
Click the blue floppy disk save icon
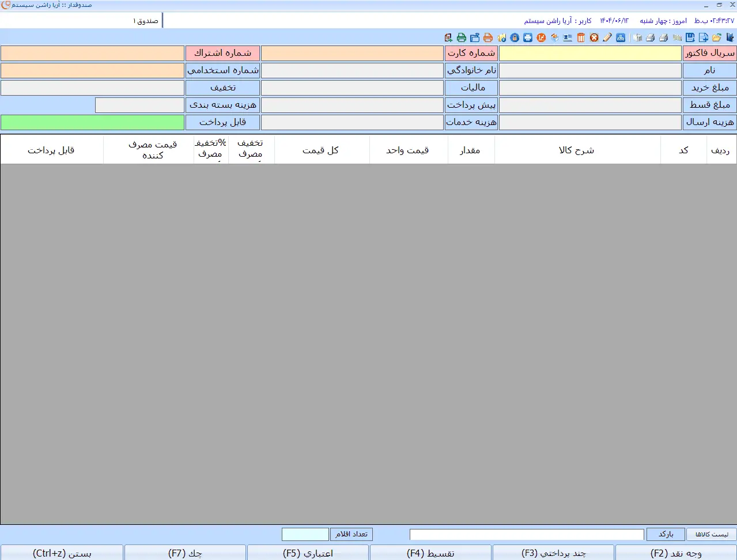pos(690,37)
